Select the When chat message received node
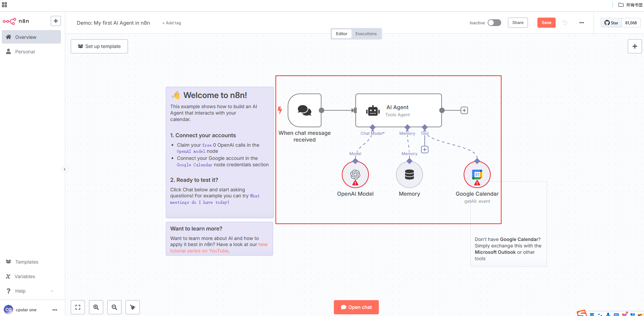The image size is (644, 316). [x=305, y=110]
